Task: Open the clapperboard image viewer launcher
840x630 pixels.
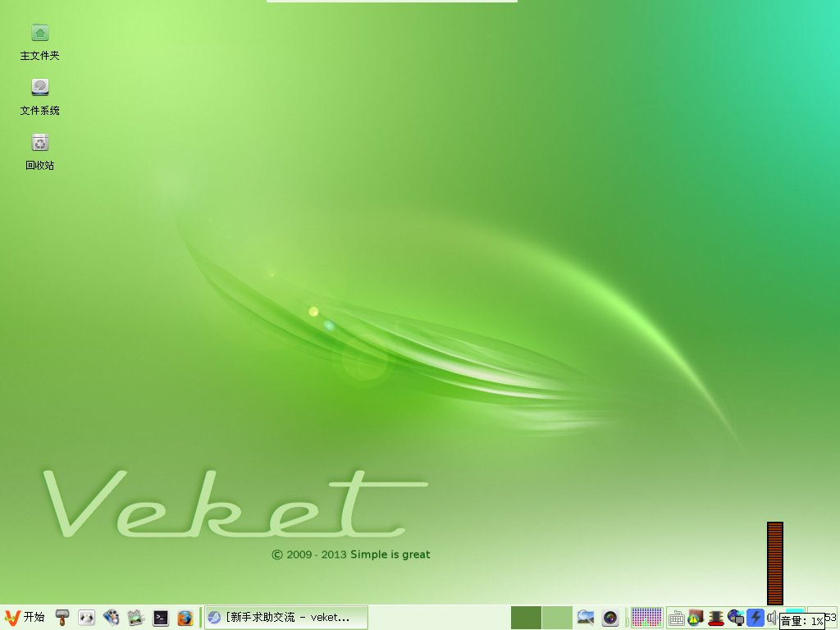Action: pos(136,617)
